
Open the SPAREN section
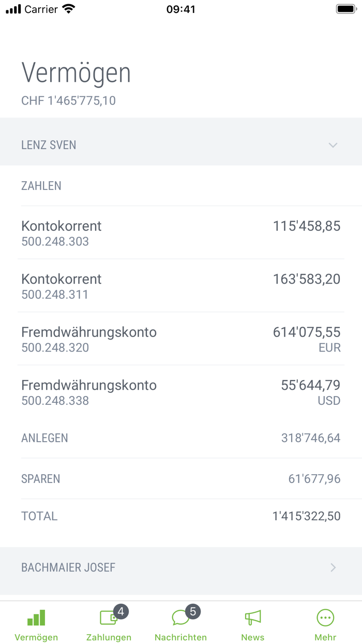tap(181, 479)
